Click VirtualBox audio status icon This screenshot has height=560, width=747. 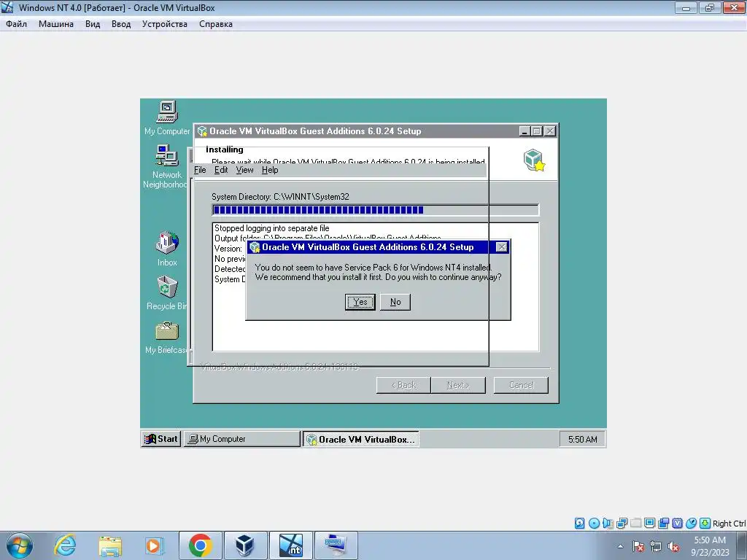coord(608,524)
